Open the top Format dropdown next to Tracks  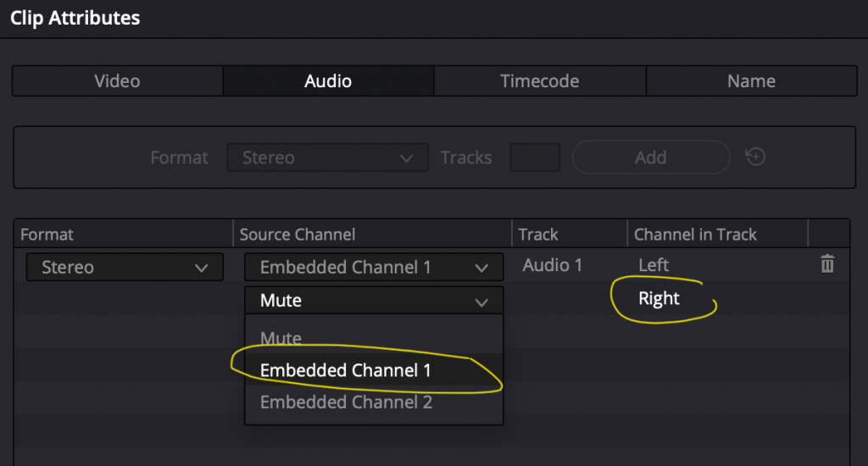(x=327, y=158)
